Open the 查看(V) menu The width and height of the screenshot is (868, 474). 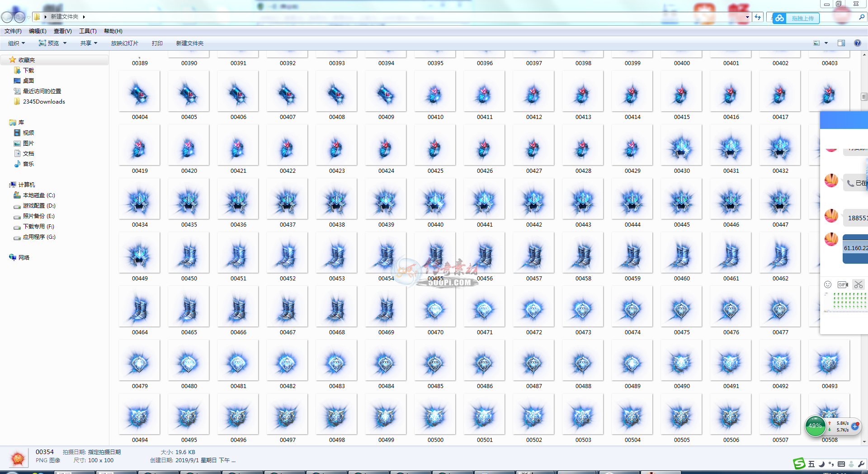(63, 31)
